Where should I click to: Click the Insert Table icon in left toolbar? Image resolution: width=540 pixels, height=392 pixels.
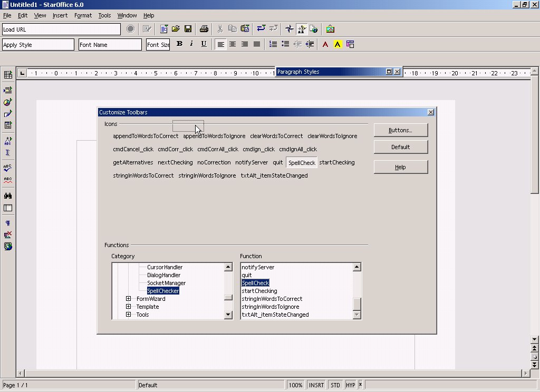(x=8, y=74)
